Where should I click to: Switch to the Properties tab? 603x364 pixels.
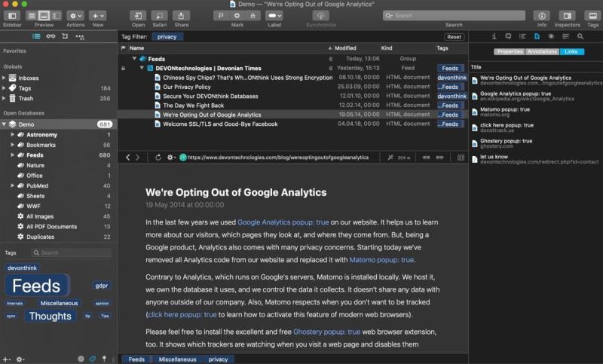[510, 51]
